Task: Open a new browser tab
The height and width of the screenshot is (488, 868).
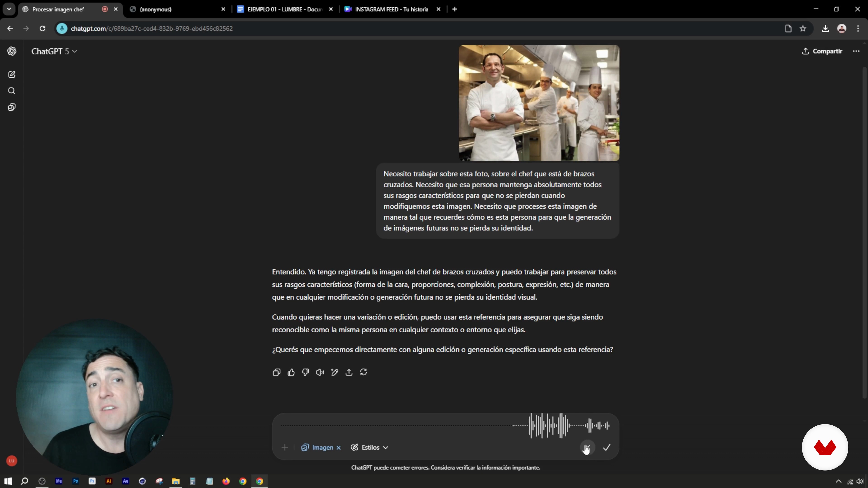Action: [455, 9]
